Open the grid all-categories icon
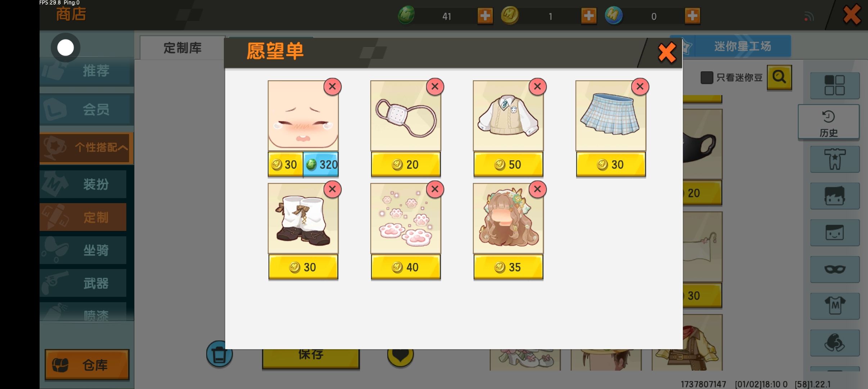This screenshot has height=389, width=868. click(x=835, y=86)
